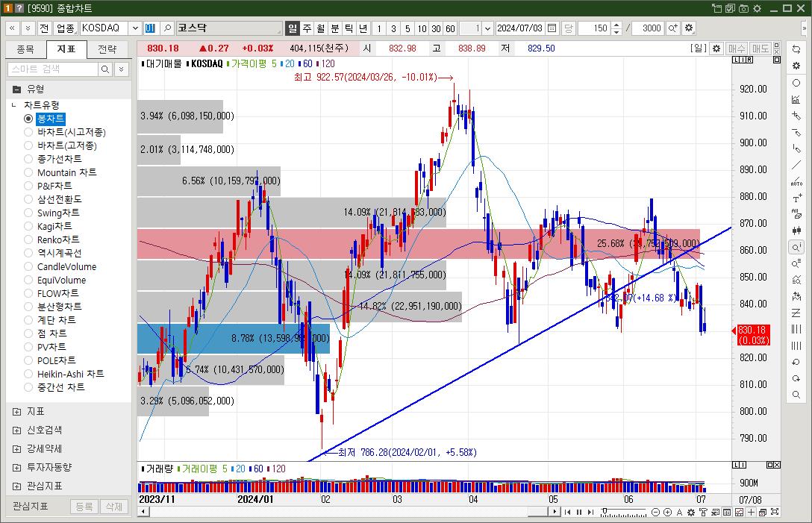Select the 분 minute period tab
The width and height of the screenshot is (812, 523).
click(335, 28)
